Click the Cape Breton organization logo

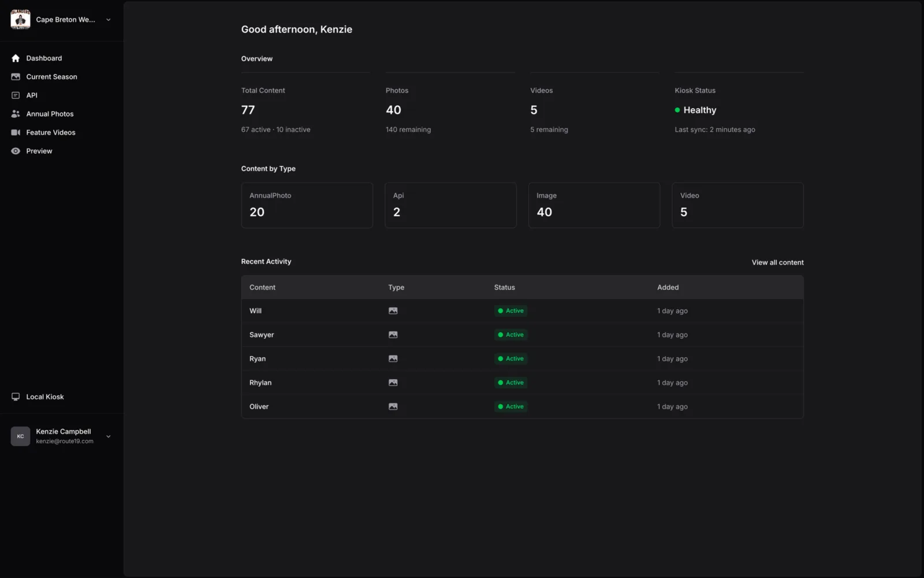20,19
